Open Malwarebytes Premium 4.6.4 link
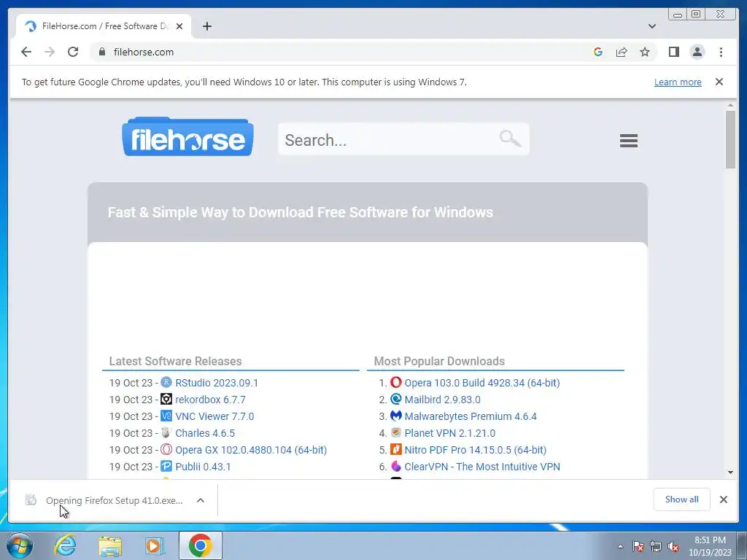Screen dimensions: 747x560 click(471, 416)
